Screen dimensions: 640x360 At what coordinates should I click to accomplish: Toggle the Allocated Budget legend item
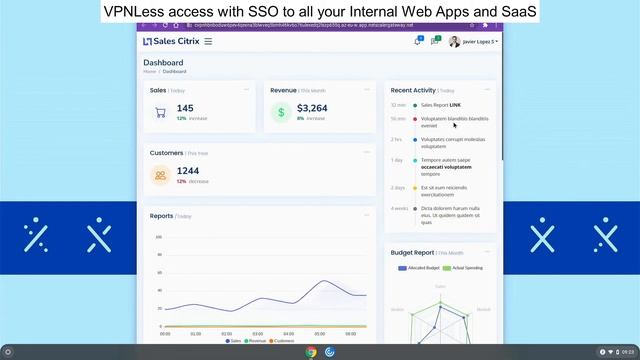(x=419, y=268)
